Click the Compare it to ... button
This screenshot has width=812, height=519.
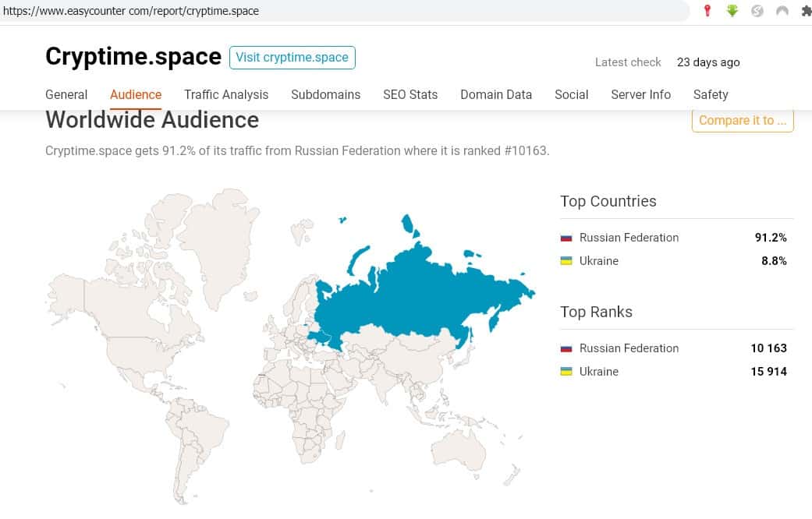(743, 120)
